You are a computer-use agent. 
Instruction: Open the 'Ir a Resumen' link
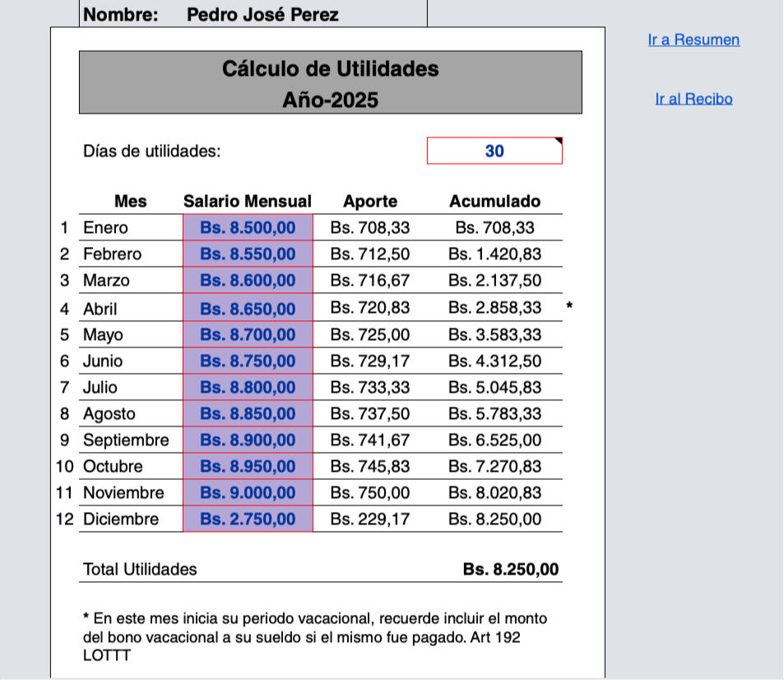click(x=694, y=40)
